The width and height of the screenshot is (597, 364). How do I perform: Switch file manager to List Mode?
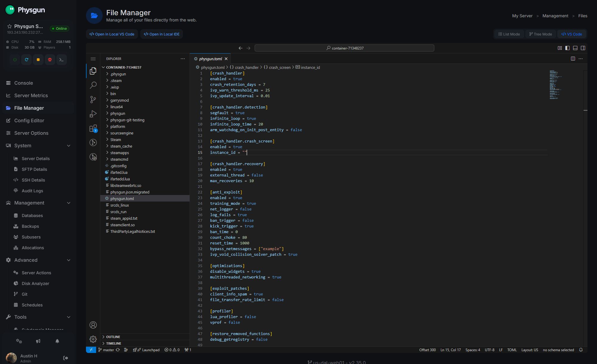click(509, 34)
